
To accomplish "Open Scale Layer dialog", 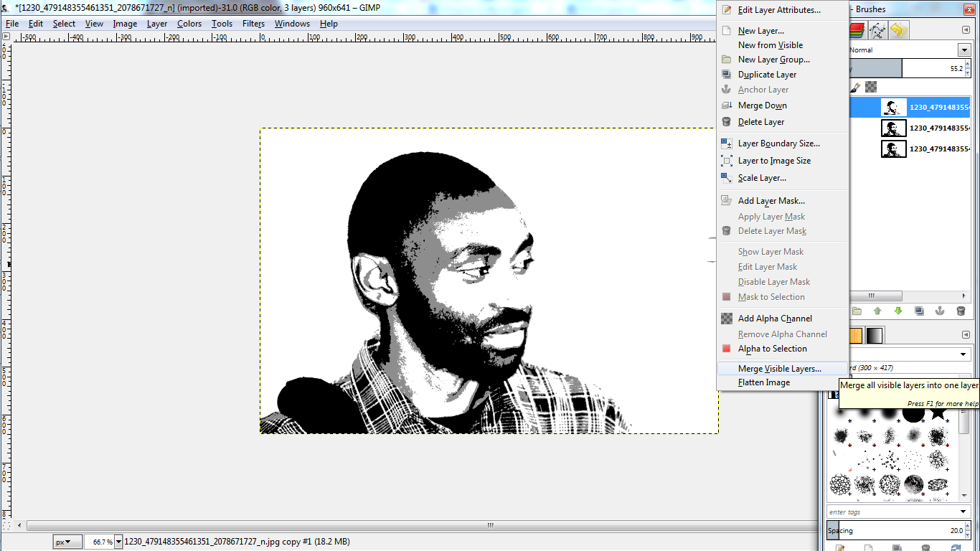I will coord(762,178).
